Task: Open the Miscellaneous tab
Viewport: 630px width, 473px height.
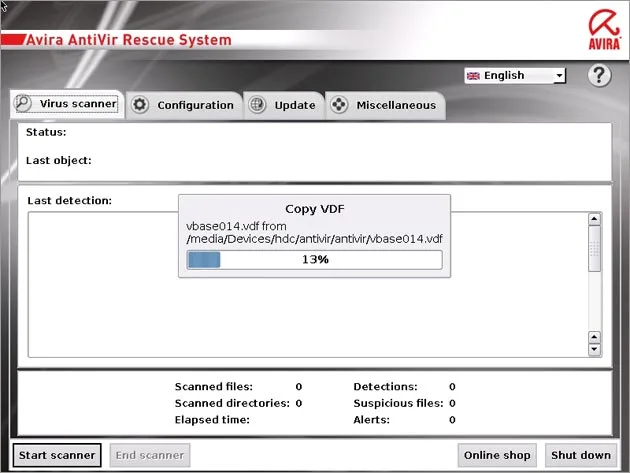Action: click(385, 105)
